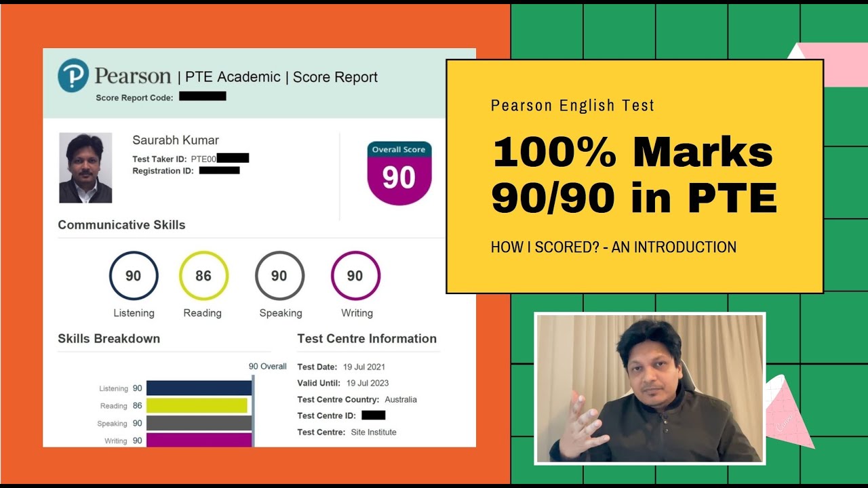Click the '90/90 in PTE' headline text
This screenshot has width=868, height=488.
634,198
